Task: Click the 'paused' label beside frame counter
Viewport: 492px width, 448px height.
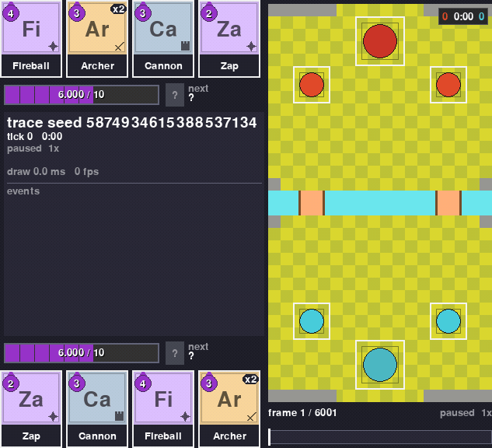Action: [457, 412]
